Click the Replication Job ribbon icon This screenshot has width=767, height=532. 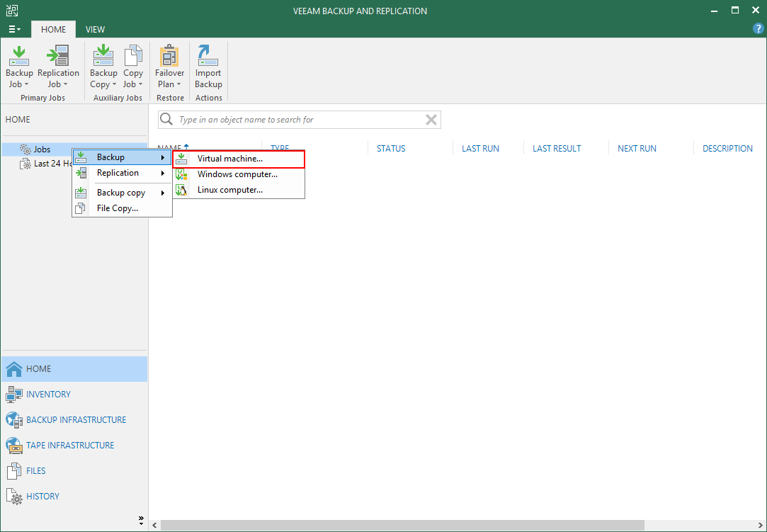pyautogui.click(x=58, y=55)
